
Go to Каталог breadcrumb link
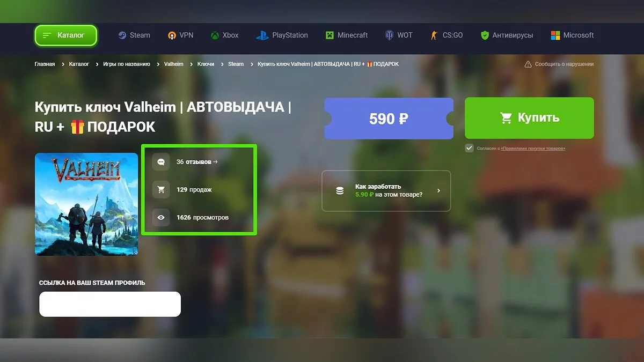pyautogui.click(x=79, y=64)
